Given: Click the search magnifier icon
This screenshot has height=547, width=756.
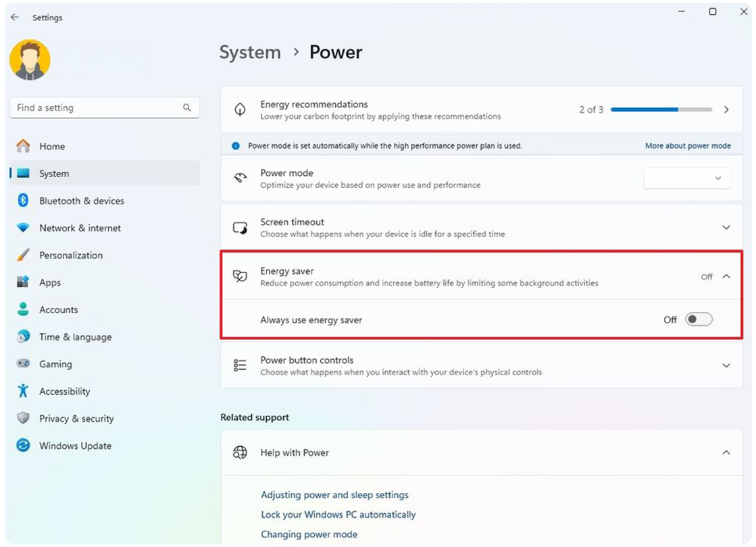Looking at the screenshot, I should point(186,108).
